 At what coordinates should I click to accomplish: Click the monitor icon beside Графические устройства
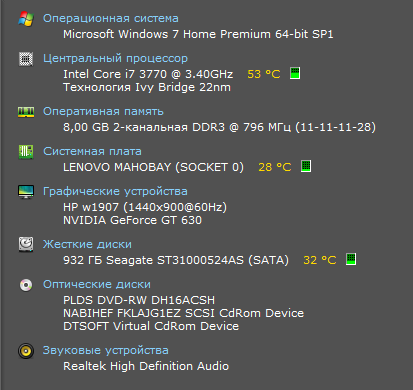coord(26,192)
